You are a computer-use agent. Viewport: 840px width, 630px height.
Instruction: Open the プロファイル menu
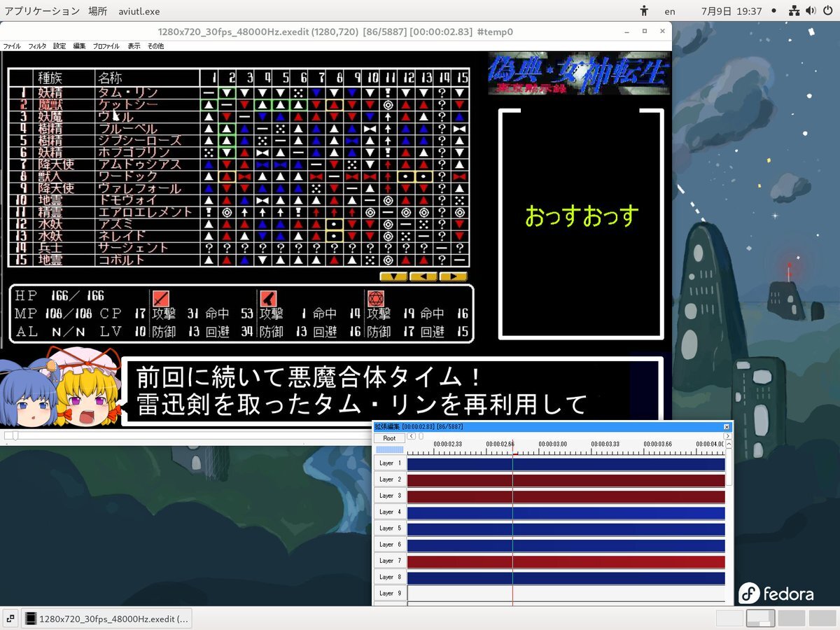click(x=106, y=46)
